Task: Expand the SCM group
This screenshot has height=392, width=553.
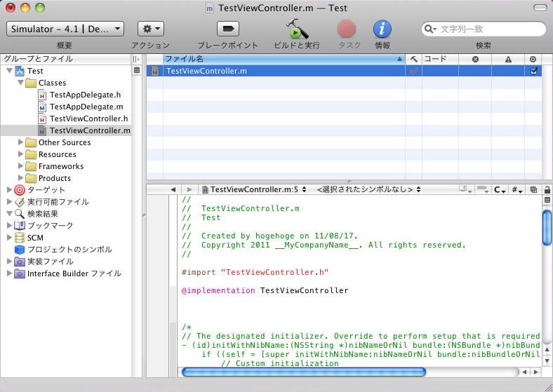Action: click(10, 238)
